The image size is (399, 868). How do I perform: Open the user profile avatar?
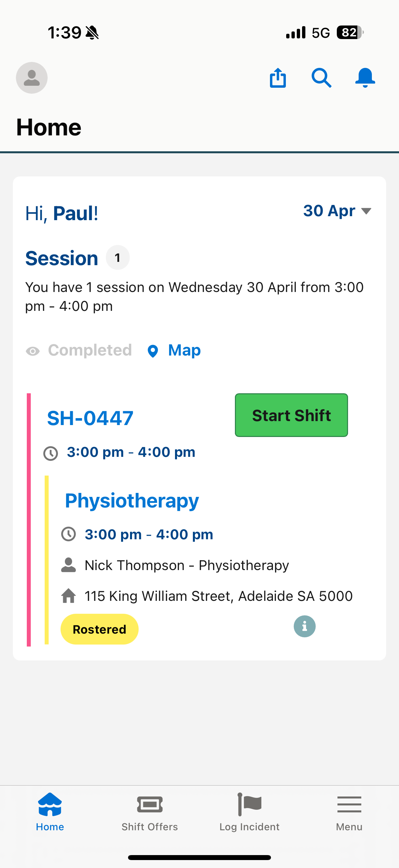tap(32, 78)
